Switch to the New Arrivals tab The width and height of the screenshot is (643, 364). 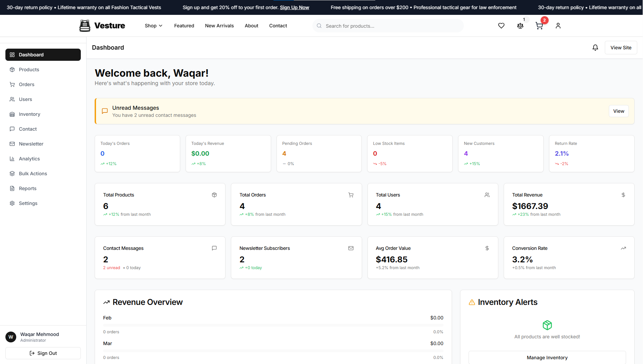[x=219, y=26]
